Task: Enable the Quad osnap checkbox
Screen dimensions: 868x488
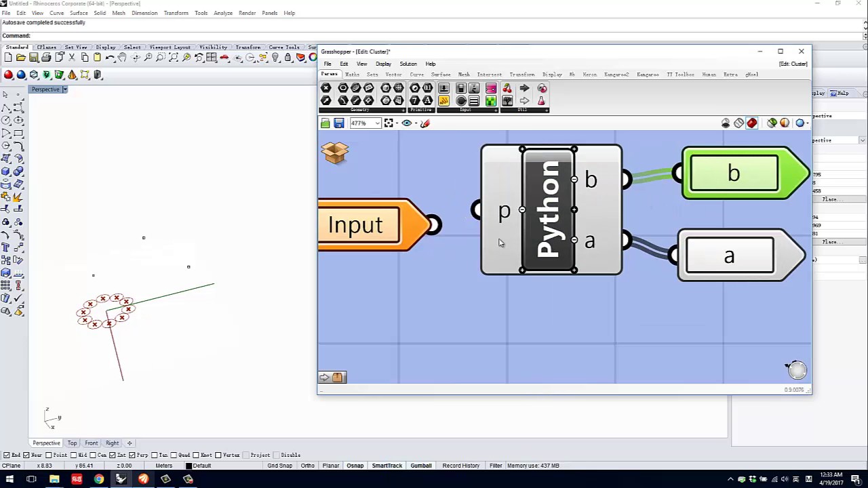Action: pos(174,455)
